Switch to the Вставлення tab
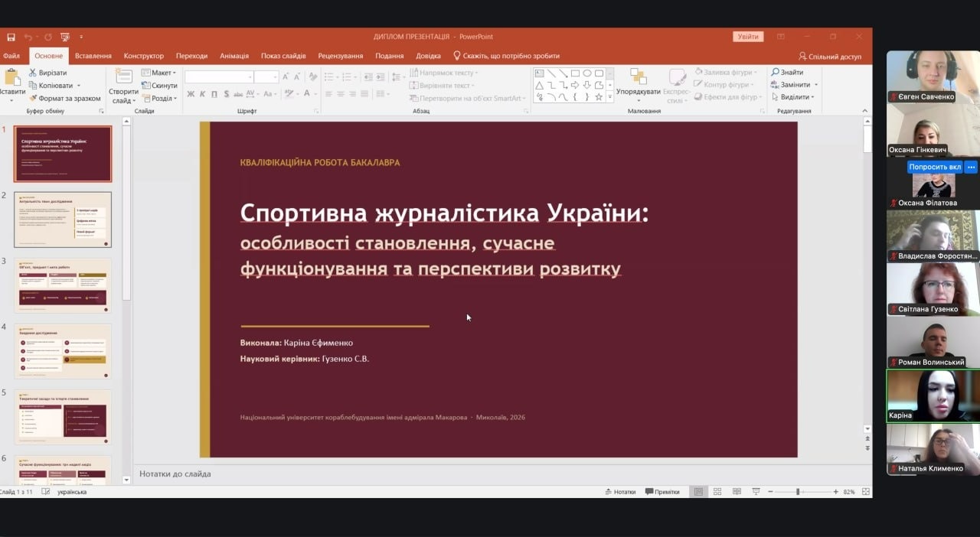This screenshot has height=537, width=980. [93, 56]
